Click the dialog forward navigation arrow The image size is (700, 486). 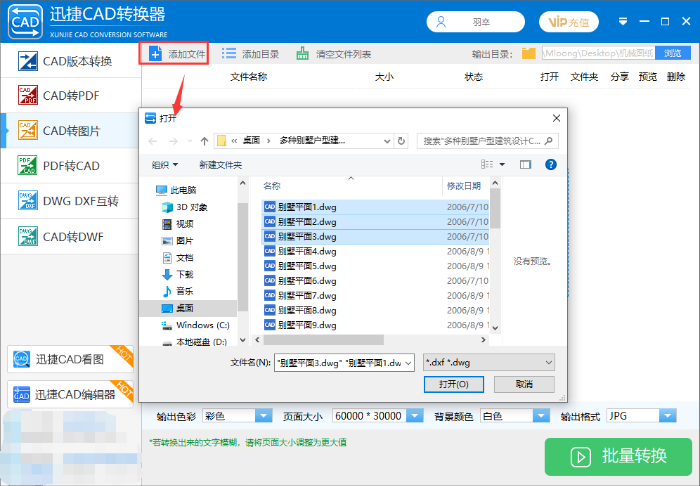[x=173, y=141]
